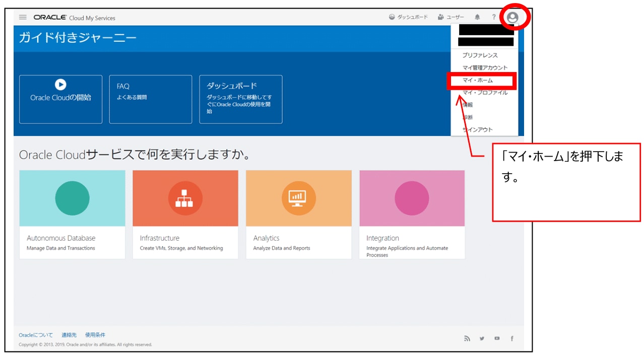644x354 pixels.
Task: Click the RSS feed icon in footer
Action: click(x=467, y=338)
